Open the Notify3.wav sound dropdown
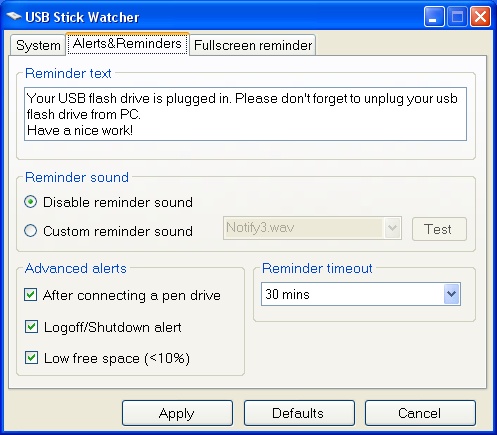497x435 pixels. point(392,228)
